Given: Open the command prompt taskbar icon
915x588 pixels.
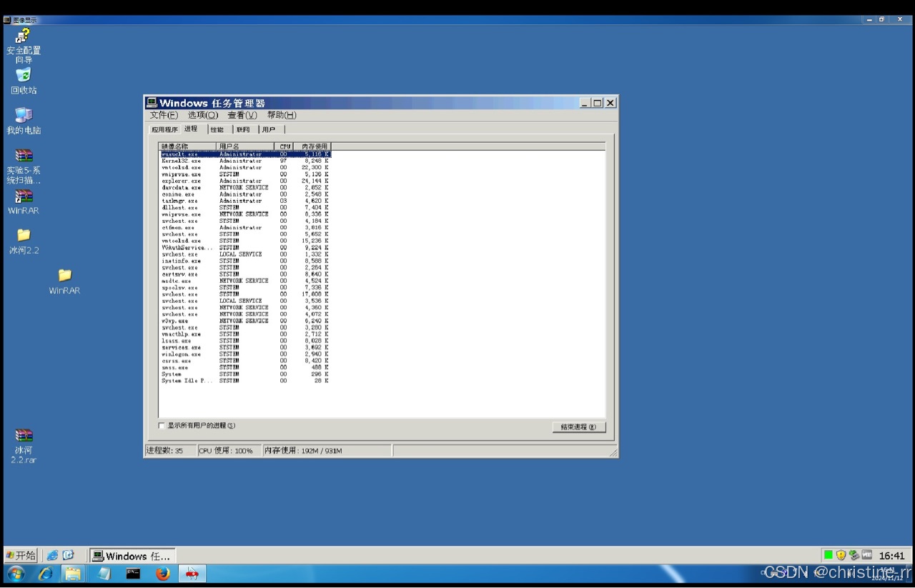Looking at the screenshot, I should 133,574.
